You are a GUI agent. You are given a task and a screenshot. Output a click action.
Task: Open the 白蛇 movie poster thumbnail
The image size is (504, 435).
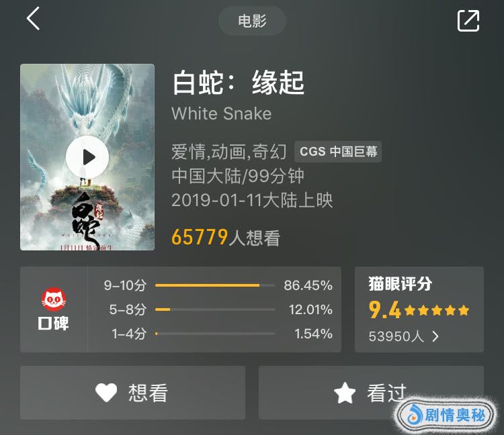pyautogui.click(x=87, y=157)
